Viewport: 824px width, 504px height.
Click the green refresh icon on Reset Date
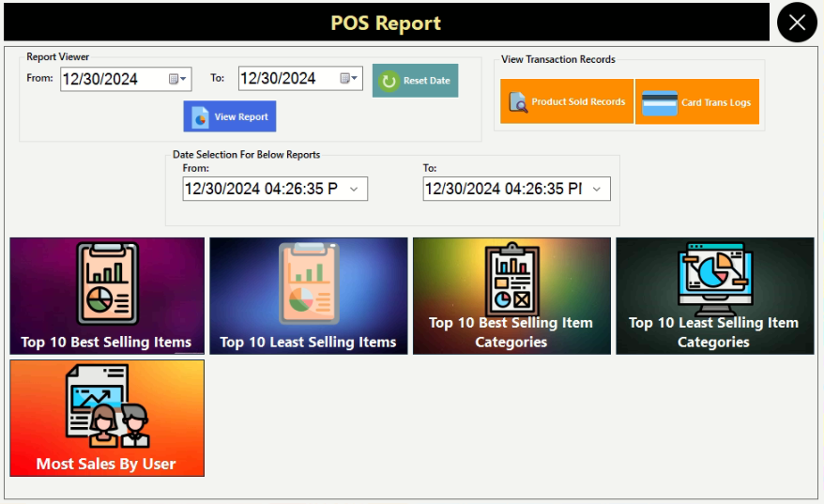[x=389, y=81]
